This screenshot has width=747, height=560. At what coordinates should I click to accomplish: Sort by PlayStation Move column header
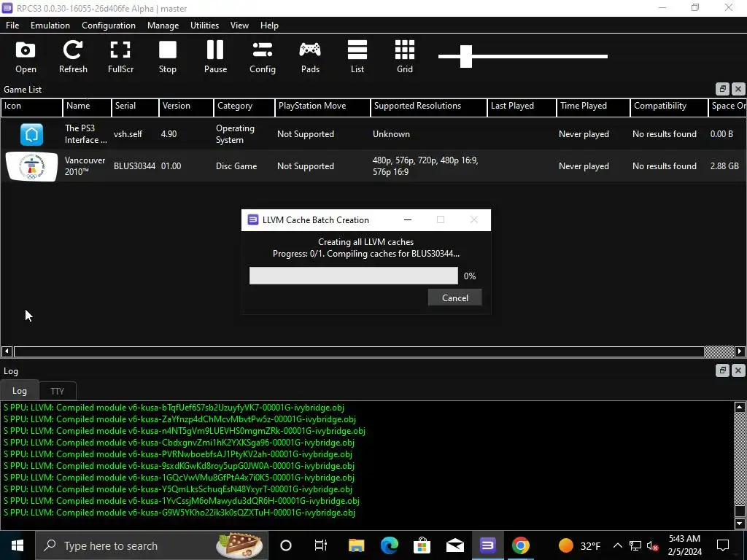coord(323,106)
